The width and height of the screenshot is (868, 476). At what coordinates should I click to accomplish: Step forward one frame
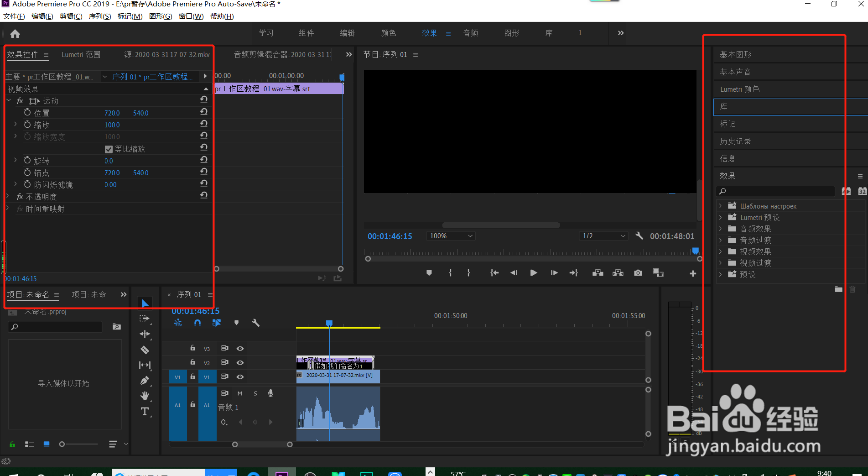point(554,273)
